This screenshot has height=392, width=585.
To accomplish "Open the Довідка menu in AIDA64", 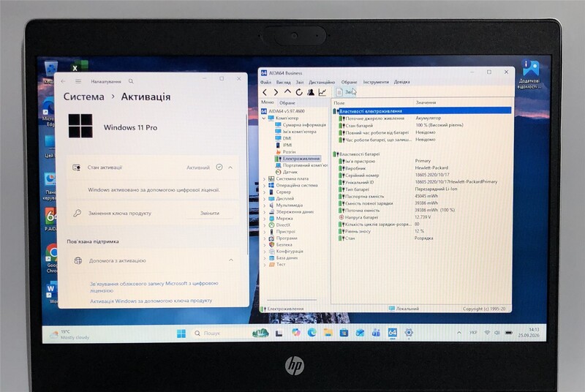I will [x=401, y=82].
